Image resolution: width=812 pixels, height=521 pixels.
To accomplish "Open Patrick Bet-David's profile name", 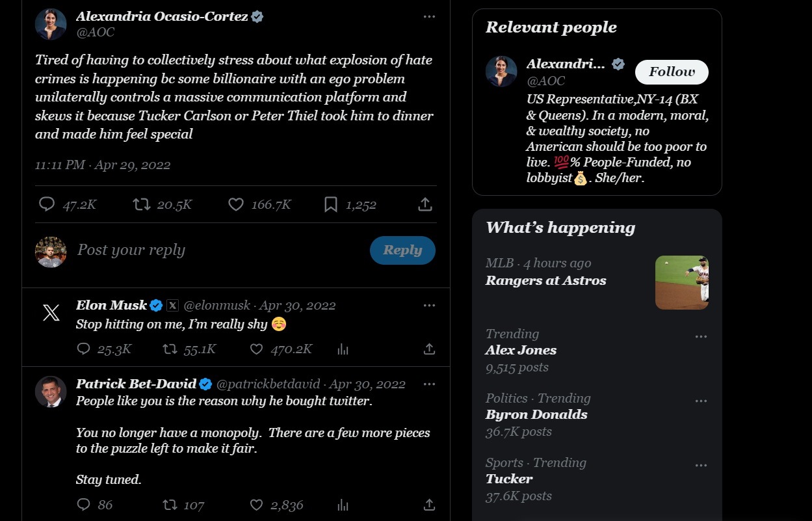I will tap(137, 384).
